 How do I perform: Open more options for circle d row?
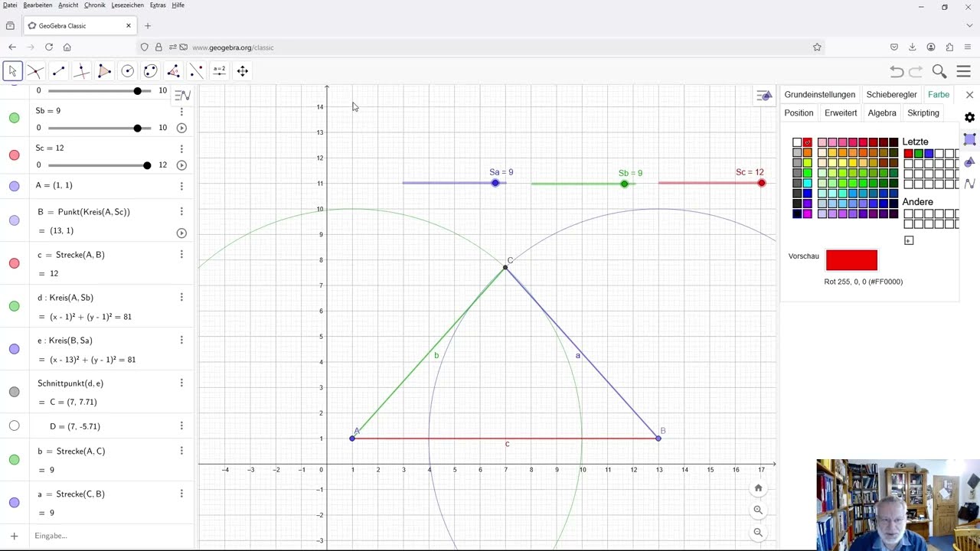[x=181, y=297]
